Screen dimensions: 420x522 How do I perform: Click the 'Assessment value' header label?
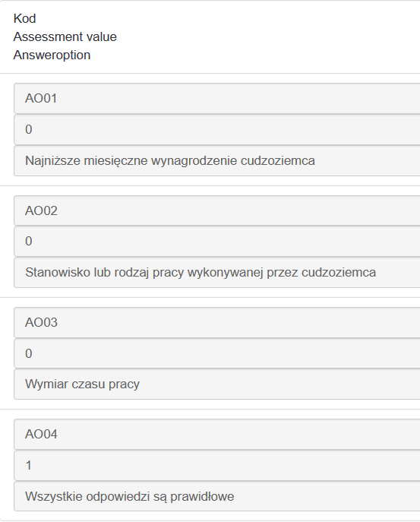65,36
